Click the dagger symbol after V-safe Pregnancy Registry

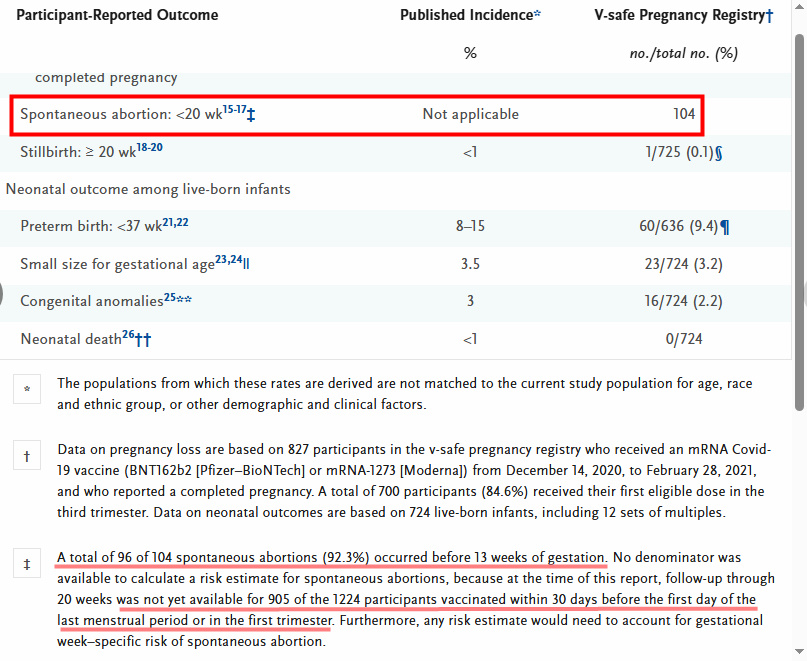(x=769, y=15)
